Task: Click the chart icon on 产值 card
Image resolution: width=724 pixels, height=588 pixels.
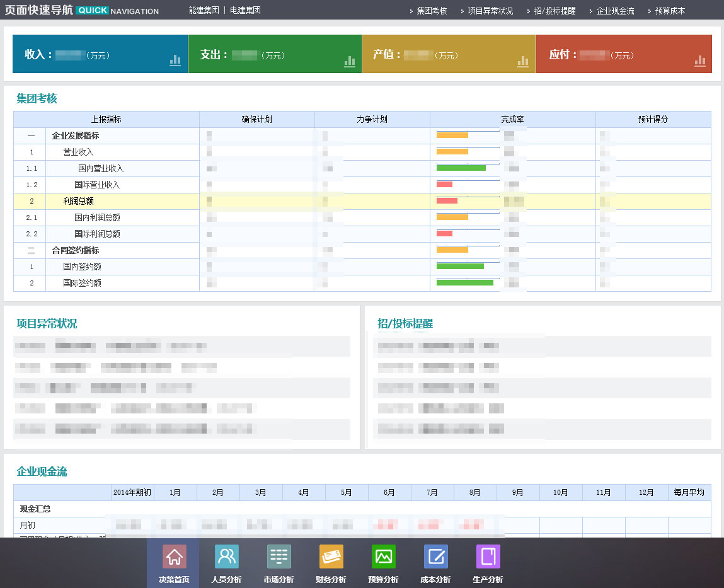Action: pos(523,61)
